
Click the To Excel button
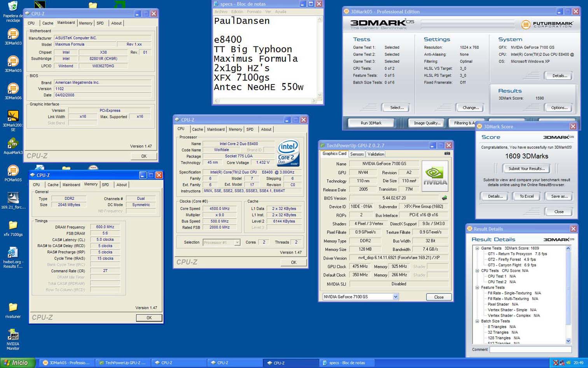527,196
